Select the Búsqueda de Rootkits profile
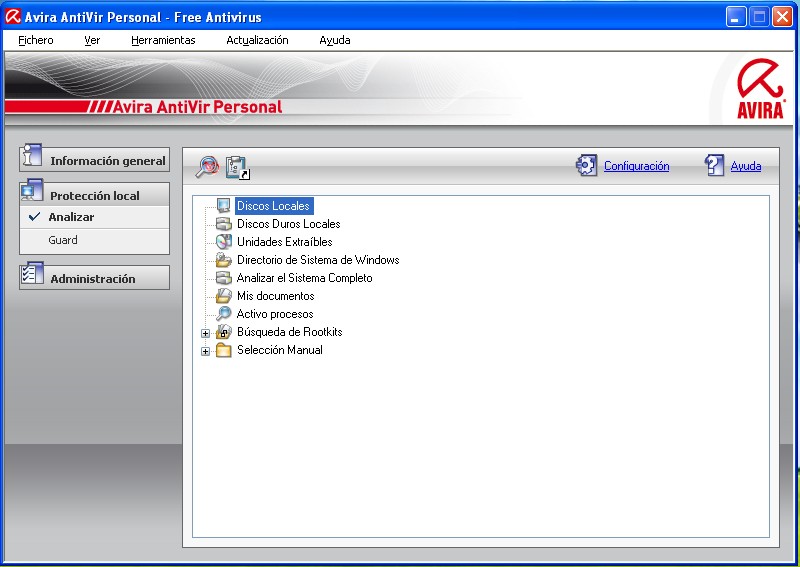The image size is (800, 567). click(x=289, y=332)
